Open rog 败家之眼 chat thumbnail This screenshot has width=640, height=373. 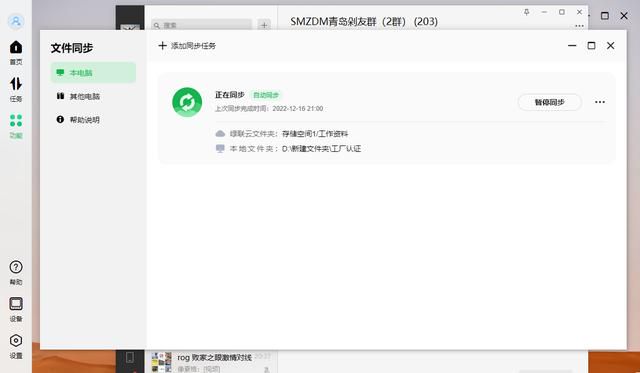pos(161,362)
